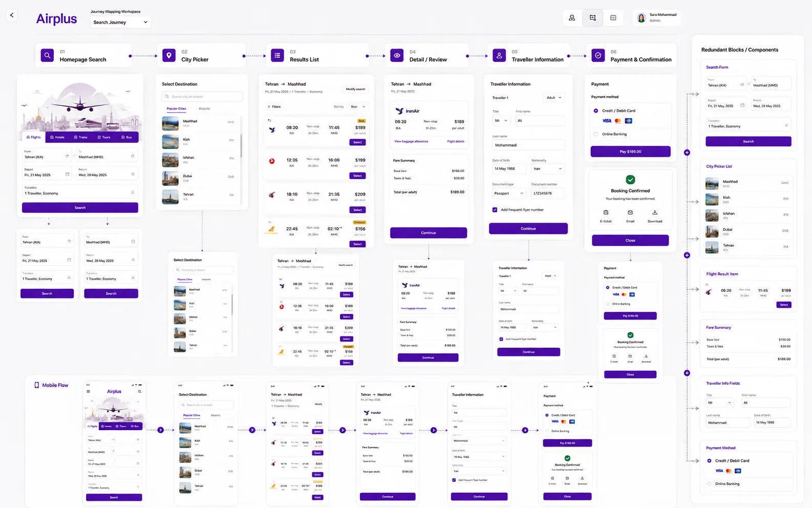This screenshot has width=812, height=508.
Task: Click the Filters control in the Results List frame
Action: [274, 107]
